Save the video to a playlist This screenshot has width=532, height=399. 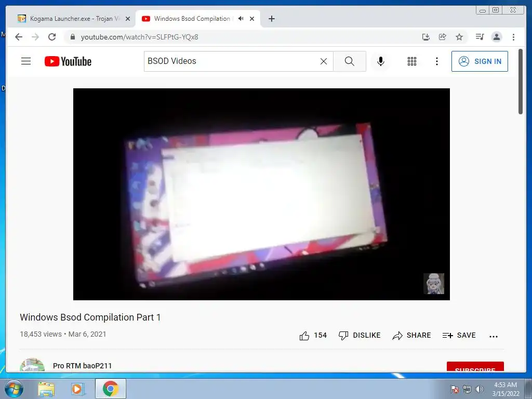(x=459, y=336)
